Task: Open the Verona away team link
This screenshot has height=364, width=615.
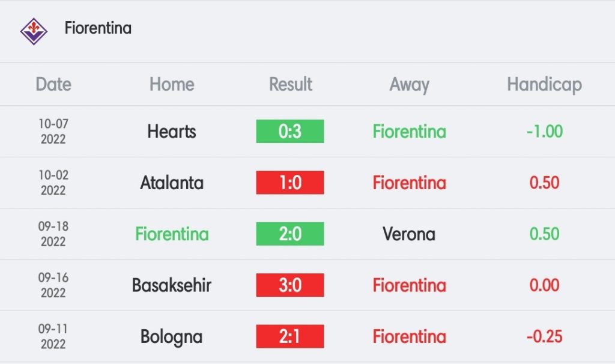Action: click(x=409, y=234)
